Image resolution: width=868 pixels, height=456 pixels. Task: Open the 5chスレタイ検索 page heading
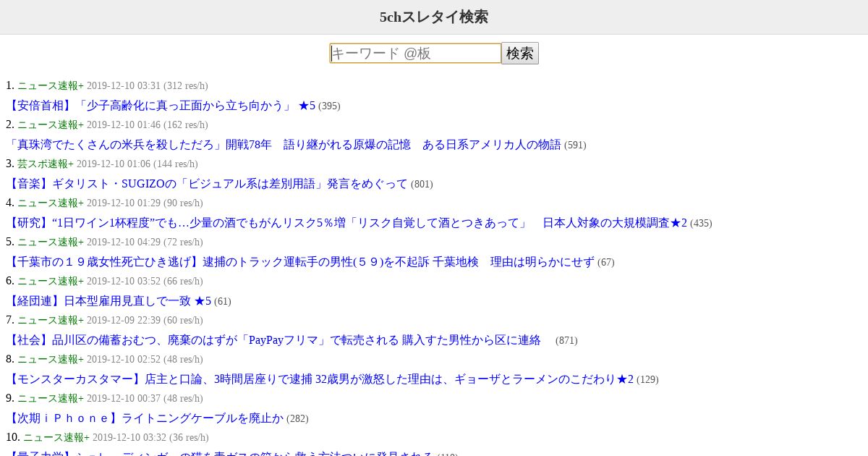(x=434, y=17)
